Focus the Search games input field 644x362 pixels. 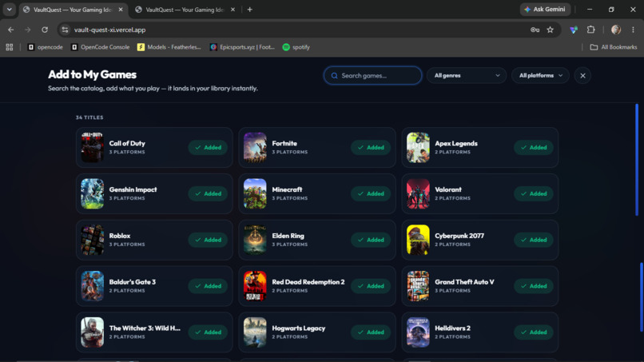coord(372,76)
